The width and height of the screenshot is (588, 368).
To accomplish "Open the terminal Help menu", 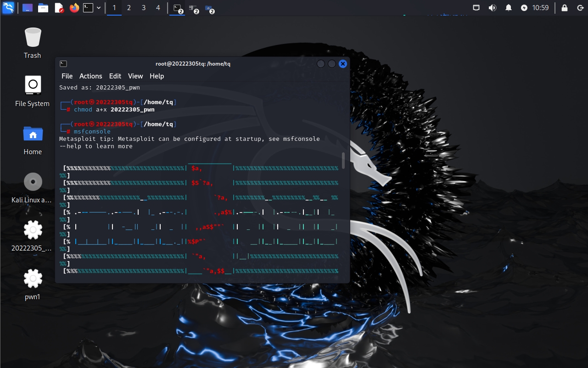I will click(157, 76).
